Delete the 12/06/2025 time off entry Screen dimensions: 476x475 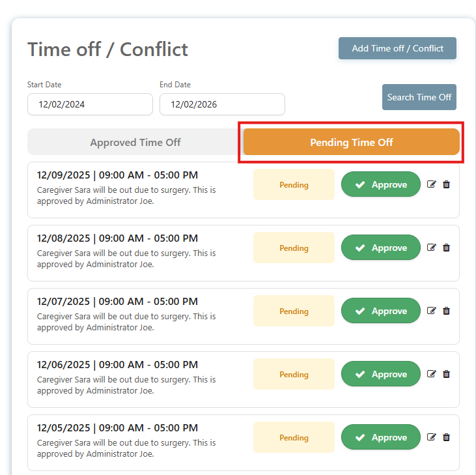point(446,374)
